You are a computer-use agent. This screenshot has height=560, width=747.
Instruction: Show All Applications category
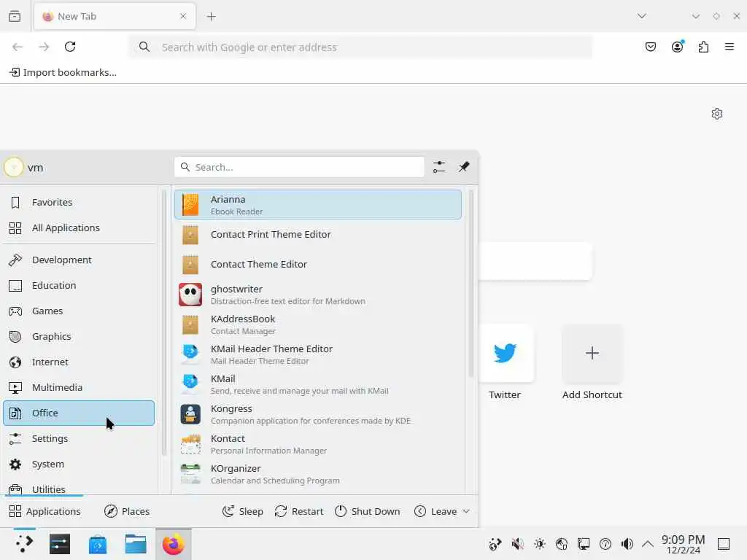pos(79,227)
